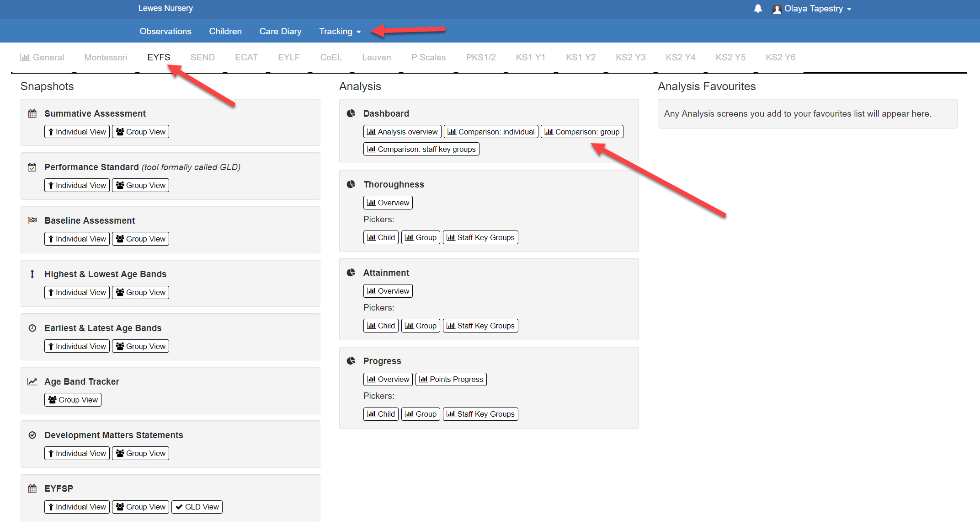980x531 pixels.
Task: Click the Development Matters Statements checkmark icon
Action: 32,435
